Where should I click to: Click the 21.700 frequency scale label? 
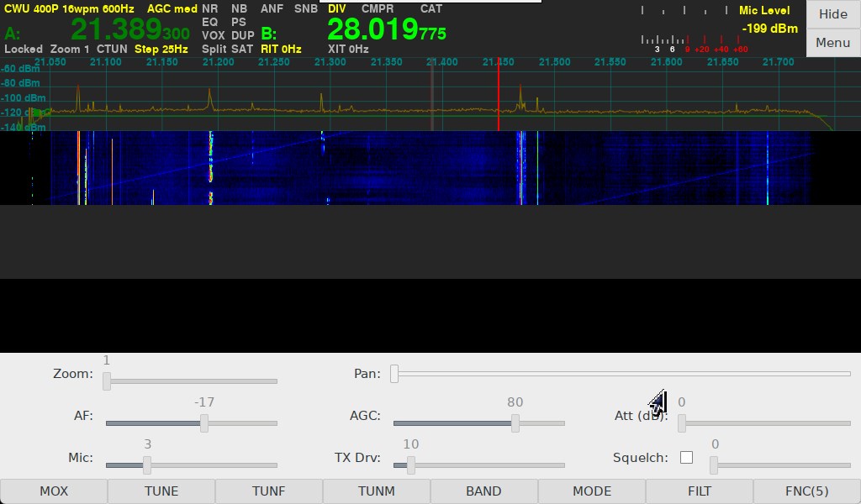[779, 62]
